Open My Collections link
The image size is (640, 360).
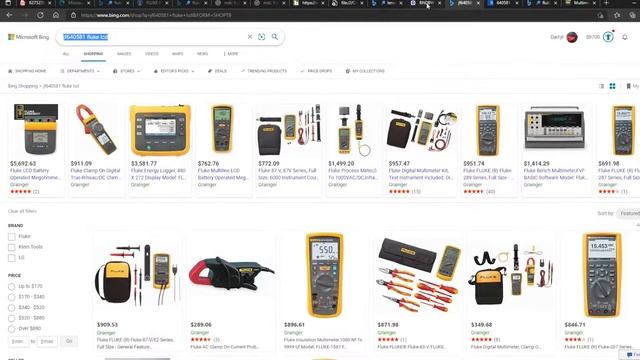click(365, 71)
